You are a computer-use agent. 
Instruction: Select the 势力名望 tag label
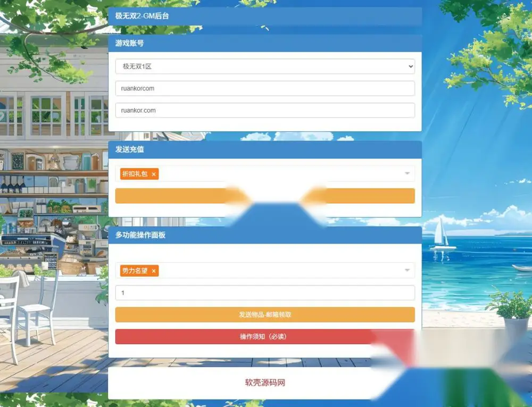(135, 271)
